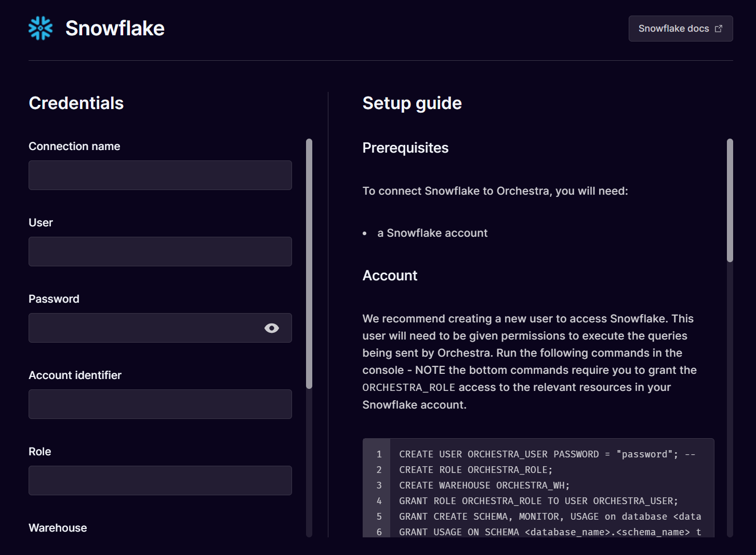The height and width of the screenshot is (555, 756).
Task: Click the Credentials panel scrollbar
Action: 309,264
